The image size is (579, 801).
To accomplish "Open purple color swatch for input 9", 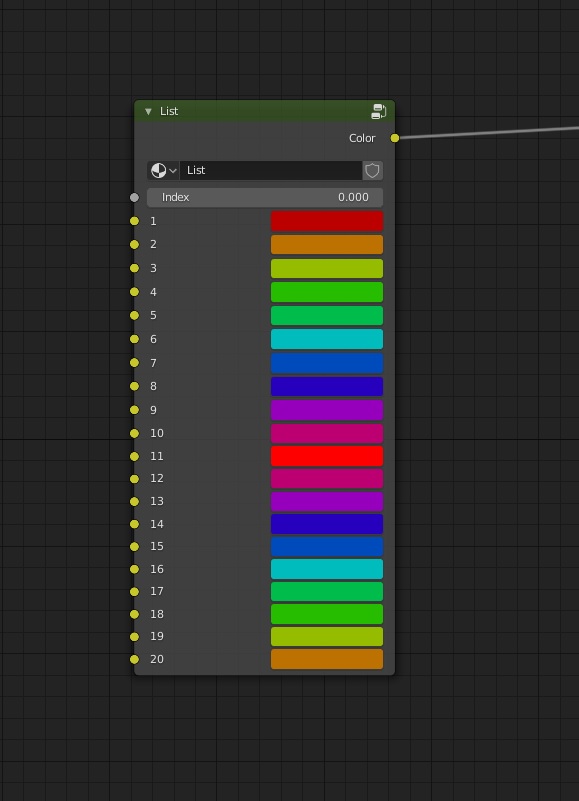I will click(327, 410).
